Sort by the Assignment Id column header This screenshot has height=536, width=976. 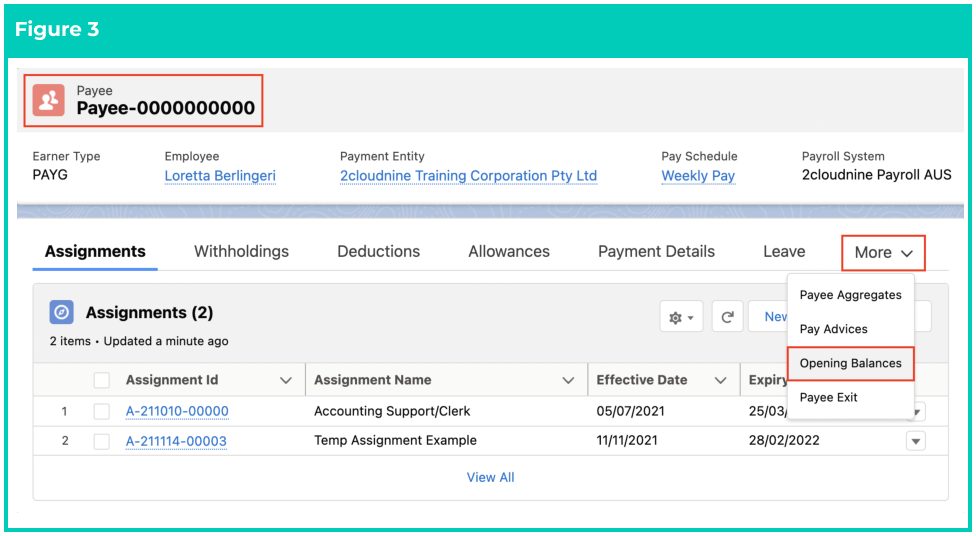click(172, 380)
